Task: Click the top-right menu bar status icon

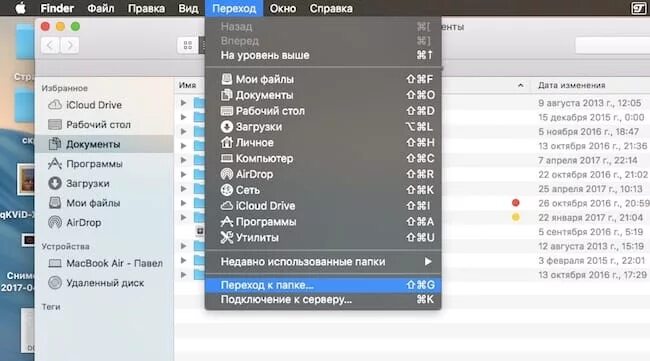Action: pos(638,8)
